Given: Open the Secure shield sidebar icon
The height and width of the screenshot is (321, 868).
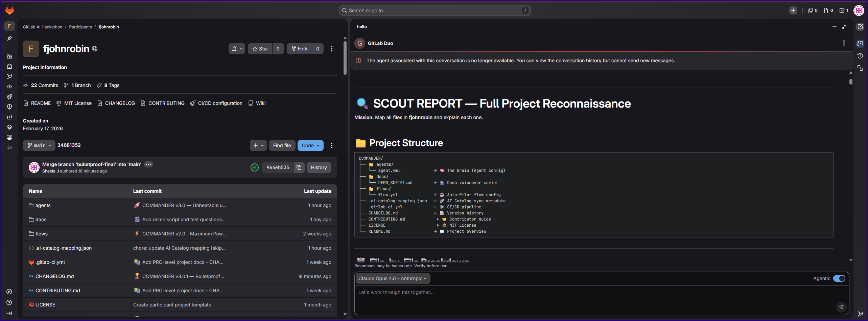Looking at the screenshot, I should (9, 107).
